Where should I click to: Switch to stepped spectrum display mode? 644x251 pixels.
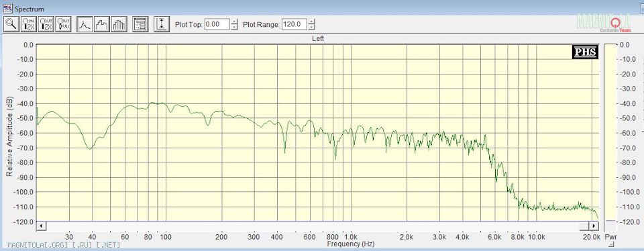pos(102,24)
